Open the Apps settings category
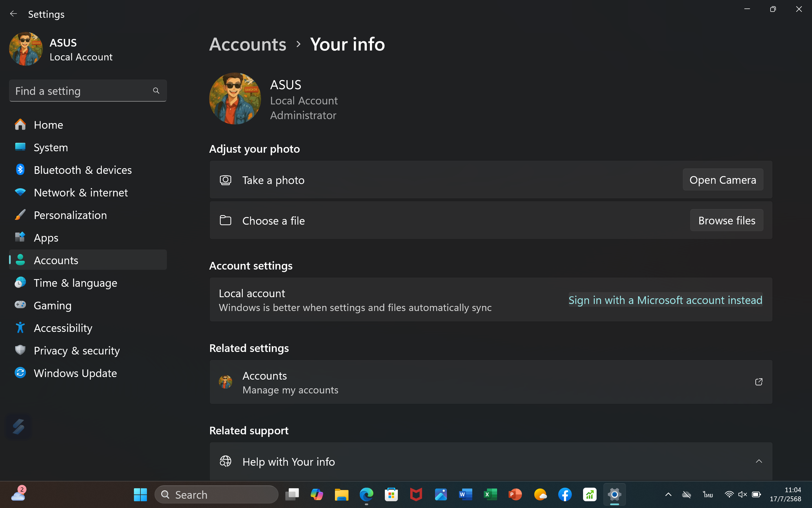The height and width of the screenshot is (508, 812). point(88,238)
